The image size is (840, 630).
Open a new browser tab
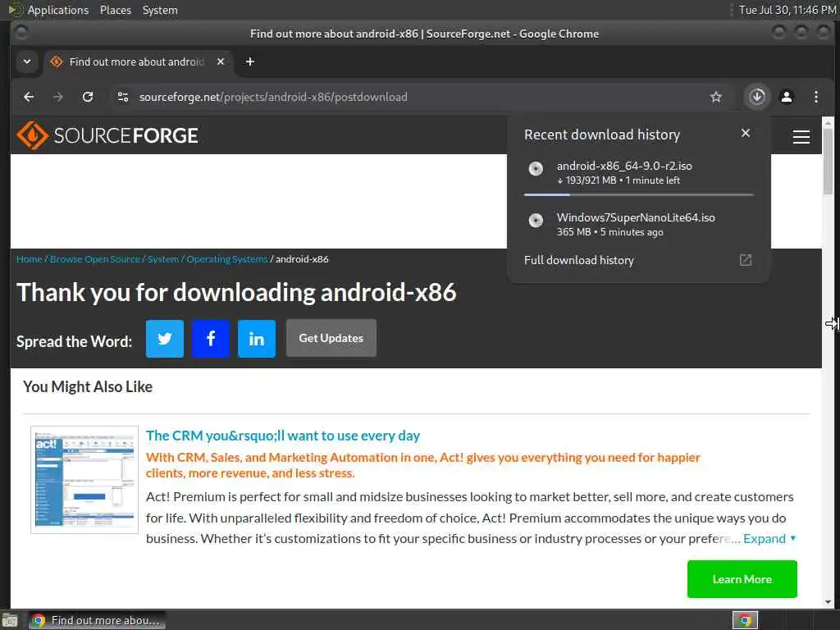tap(249, 62)
